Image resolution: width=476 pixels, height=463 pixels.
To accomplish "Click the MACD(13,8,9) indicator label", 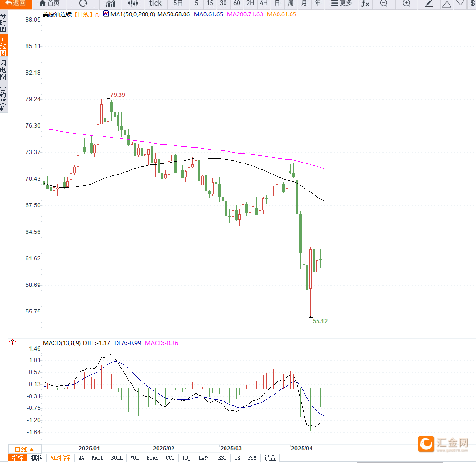I will click(x=62, y=343).
